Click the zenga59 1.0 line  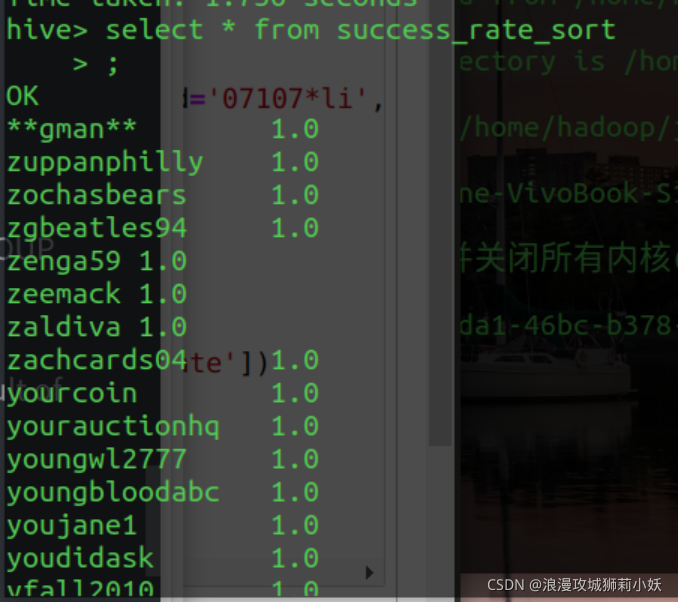pyautogui.click(x=96, y=261)
